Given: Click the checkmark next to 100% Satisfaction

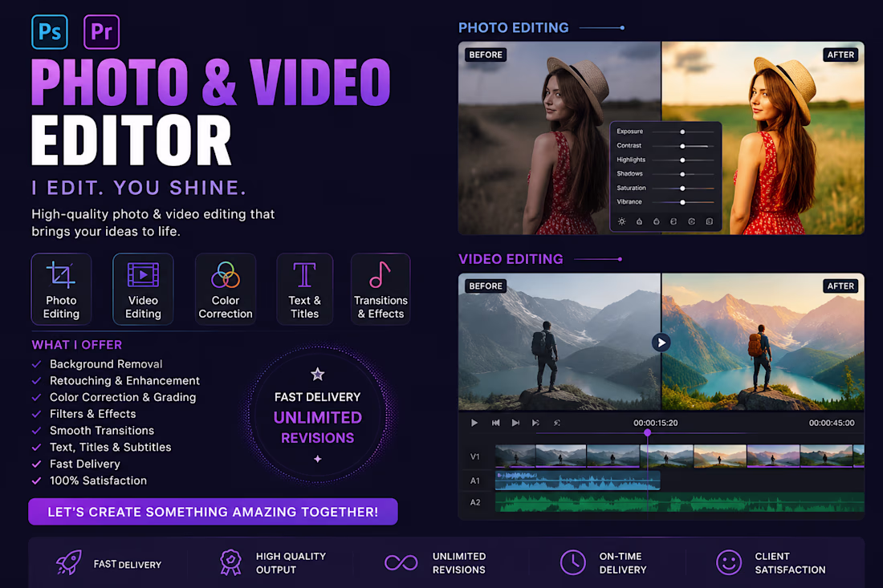Looking at the screenshot, I should (37, 481).
